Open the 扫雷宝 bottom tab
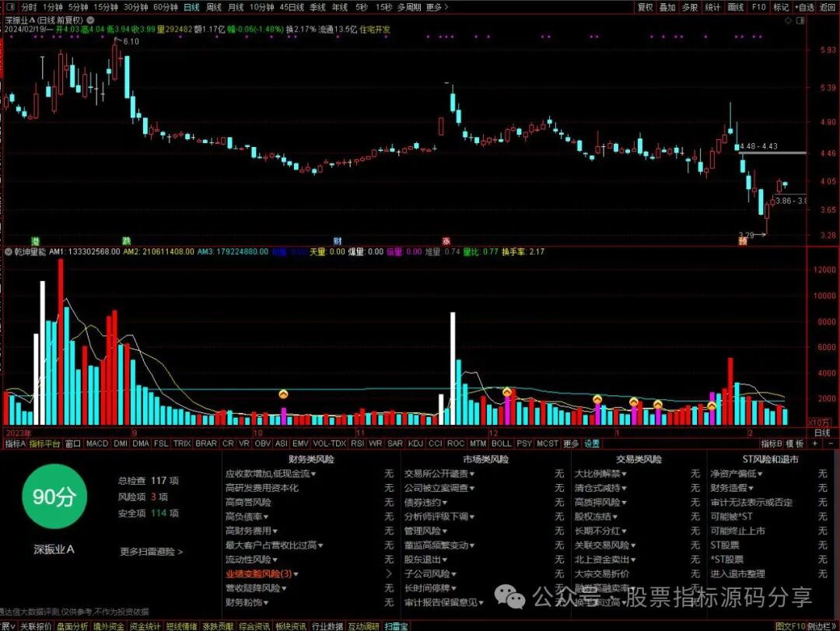Image resolution: width=840 pixels, height=631 pixels. coord(397,626)
